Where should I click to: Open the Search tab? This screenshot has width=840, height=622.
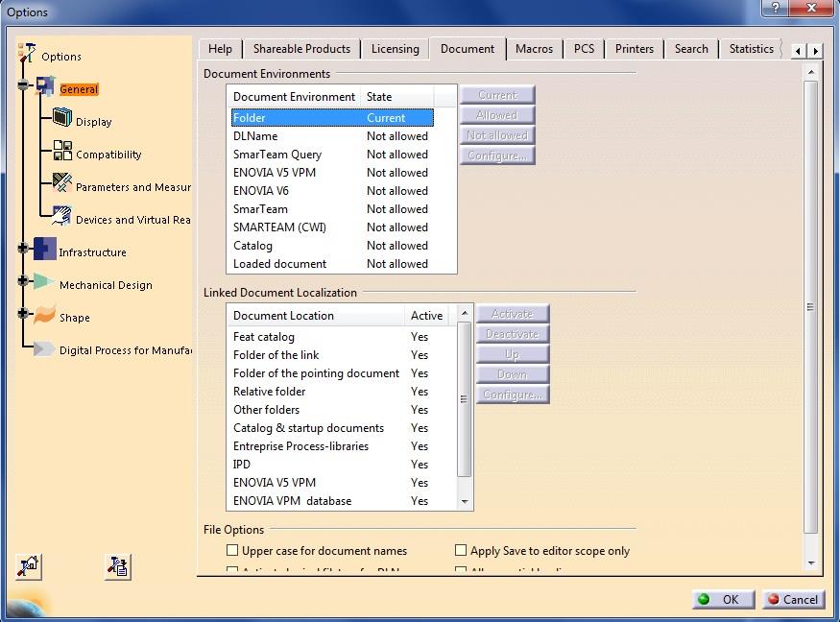691,49
